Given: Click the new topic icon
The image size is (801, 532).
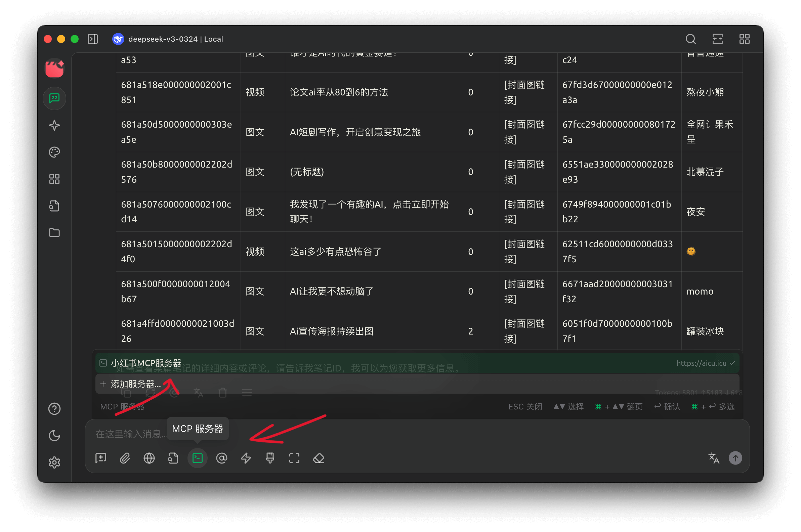Looking at the screenshot, I should tap(101, 458).
